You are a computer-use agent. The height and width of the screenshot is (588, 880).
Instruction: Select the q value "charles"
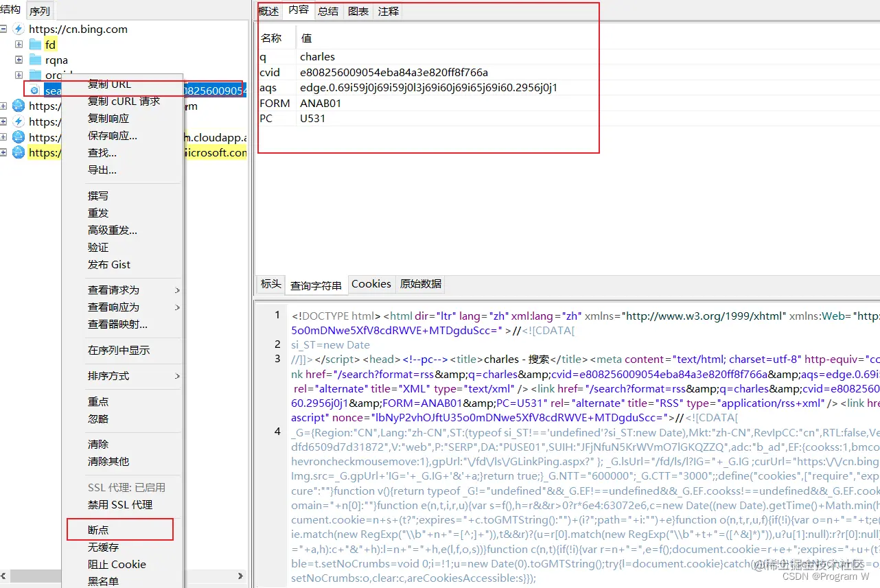(x=318, y=57)
